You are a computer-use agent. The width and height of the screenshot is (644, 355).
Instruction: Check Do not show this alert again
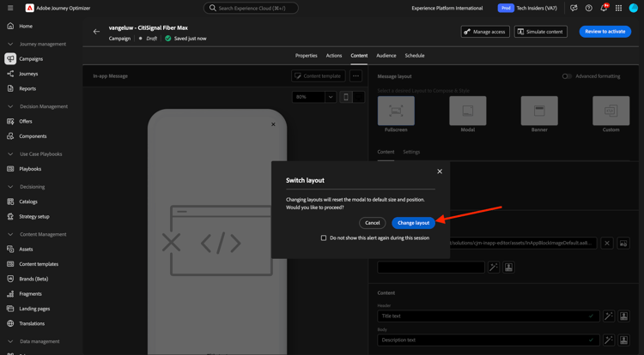click(324, 238)
